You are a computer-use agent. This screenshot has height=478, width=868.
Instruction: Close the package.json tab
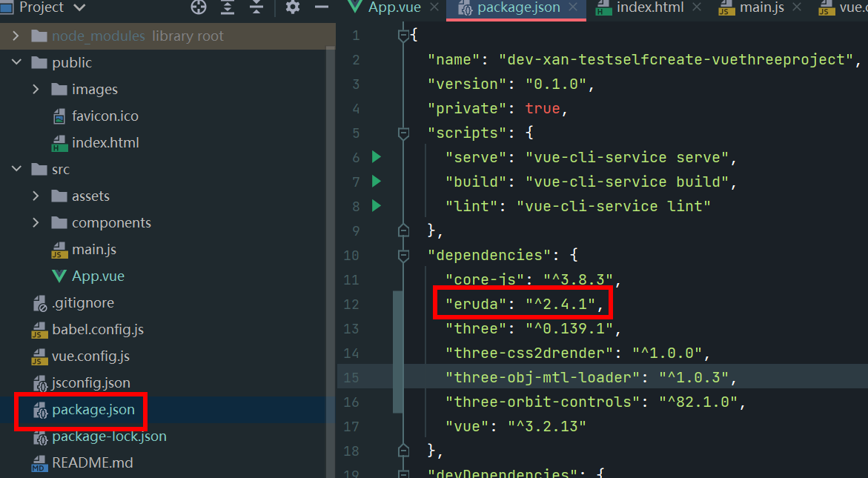(573, 7)
